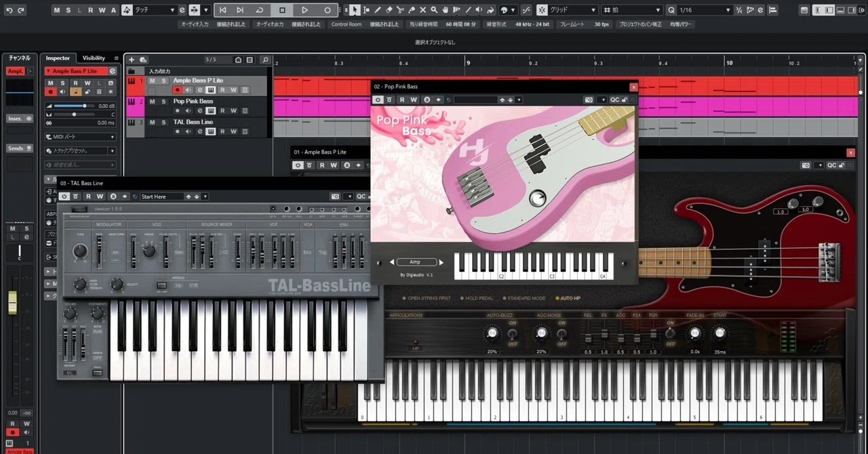Switch to the Inspector tab
This screenshot has height=454, width=868.
[58, 58]
